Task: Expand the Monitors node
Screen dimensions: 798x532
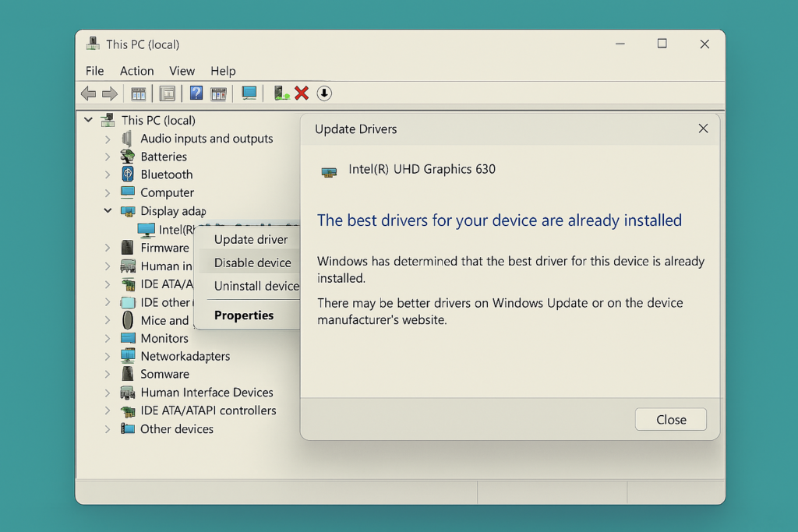Action: click(108, 338)
